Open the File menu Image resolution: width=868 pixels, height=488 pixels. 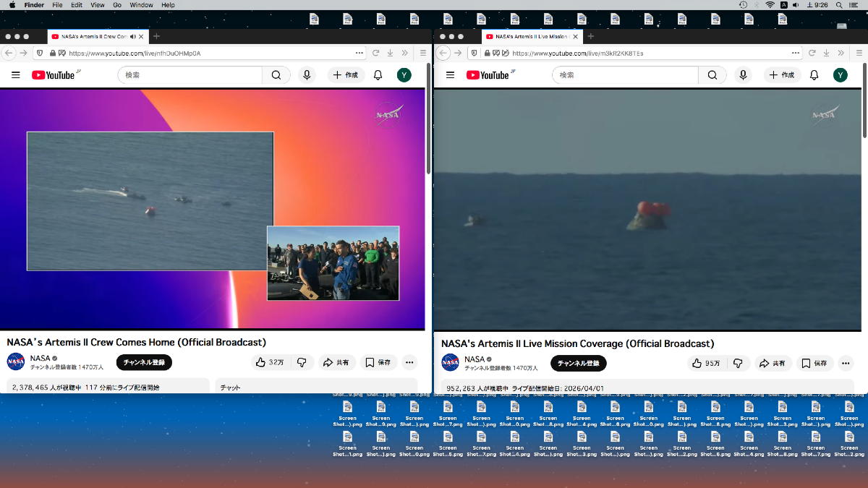[57, 5]
